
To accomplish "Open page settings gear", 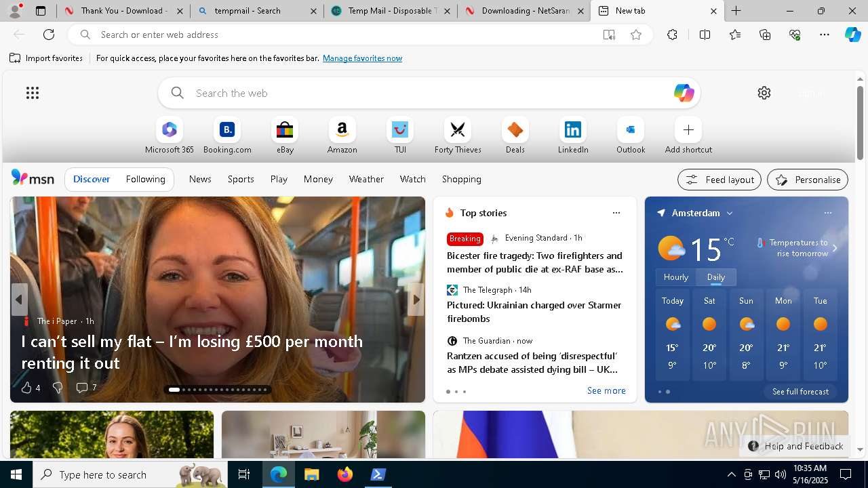I will (x=764, y=93).
